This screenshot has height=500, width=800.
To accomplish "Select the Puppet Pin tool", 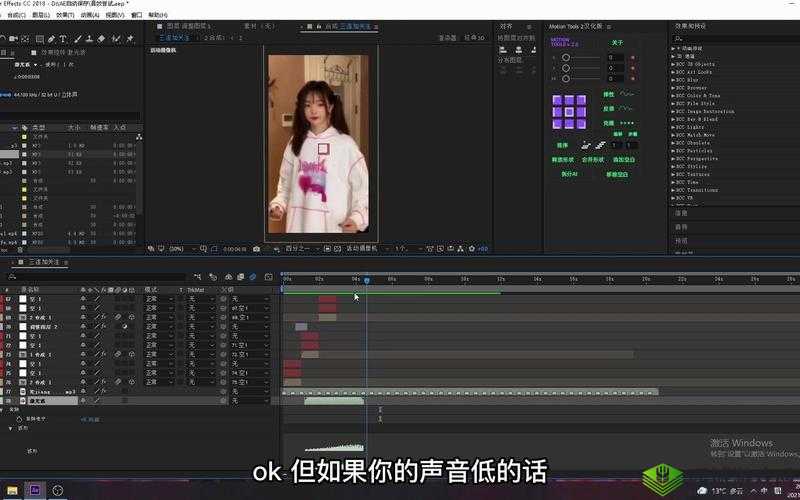I will (x=130, y=38).
